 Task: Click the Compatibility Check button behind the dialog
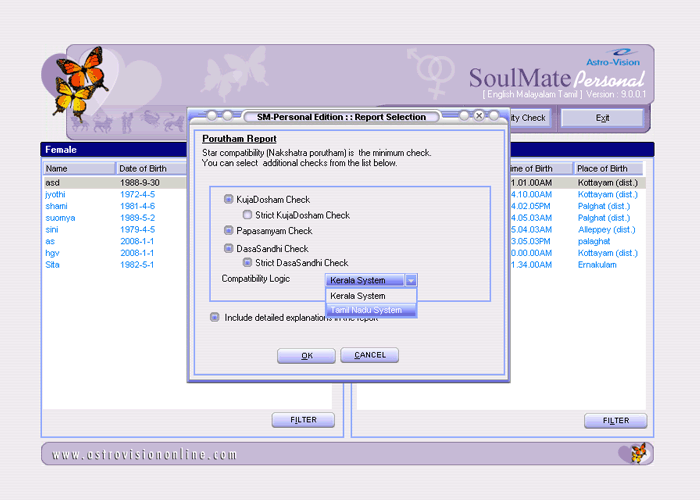pos(530,118)
